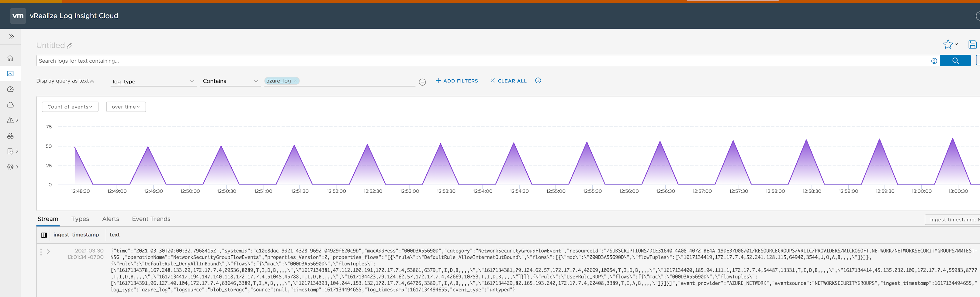The width and height of the screenshot is (980, 297).
Task: Select the Alerts tab
Action: tap(110, 219)
